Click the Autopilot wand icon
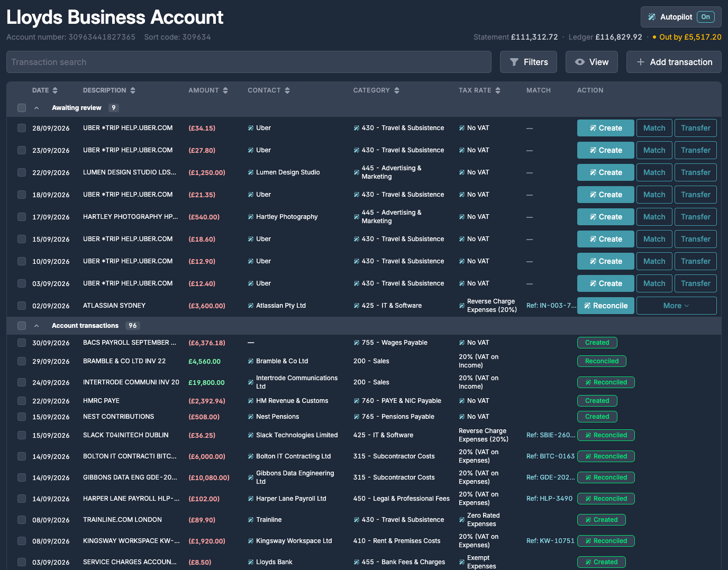728x570 pixels. pyautogui.click(x=652, y=17)
